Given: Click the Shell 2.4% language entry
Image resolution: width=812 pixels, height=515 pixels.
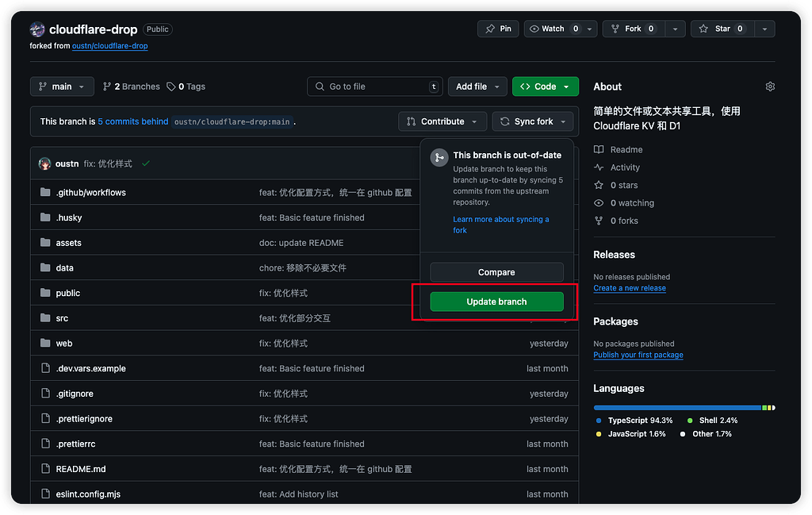Looking at the screenshot, I should [713, 421].
